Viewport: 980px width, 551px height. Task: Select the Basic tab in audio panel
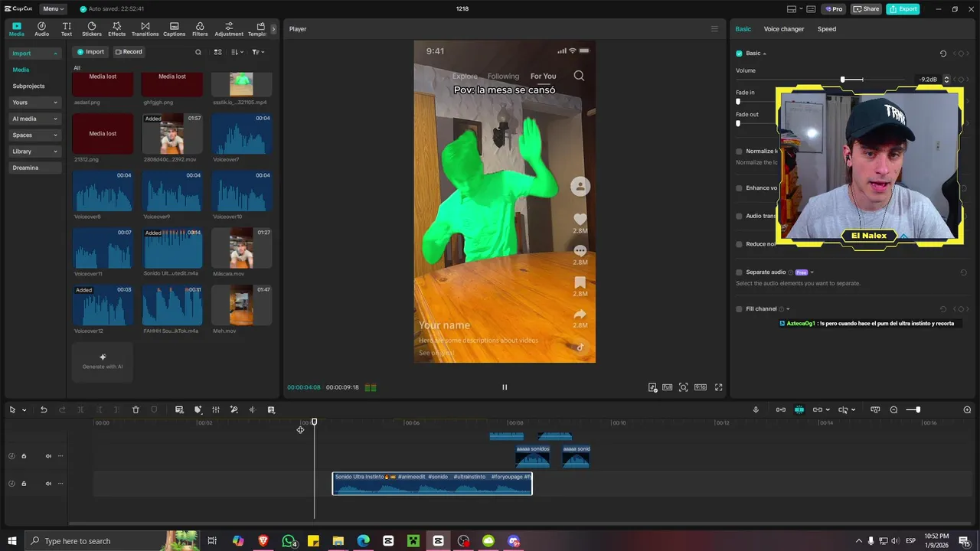743,29
